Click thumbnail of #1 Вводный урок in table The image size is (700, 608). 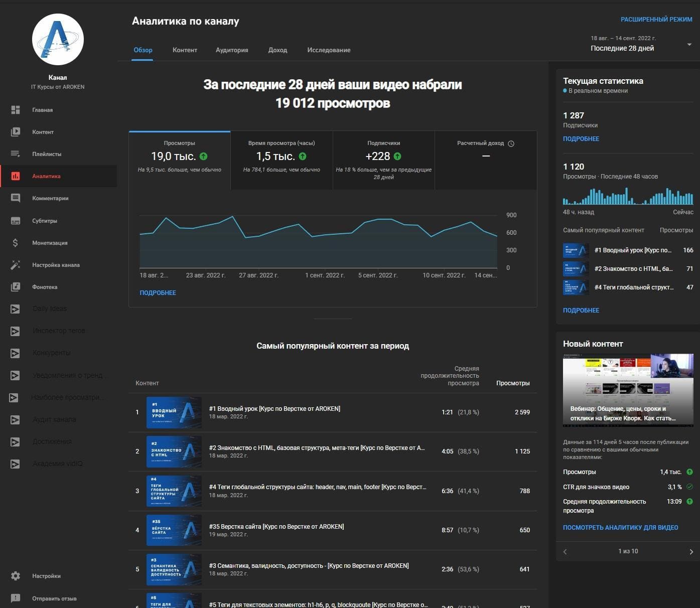(x=174, y=412)
